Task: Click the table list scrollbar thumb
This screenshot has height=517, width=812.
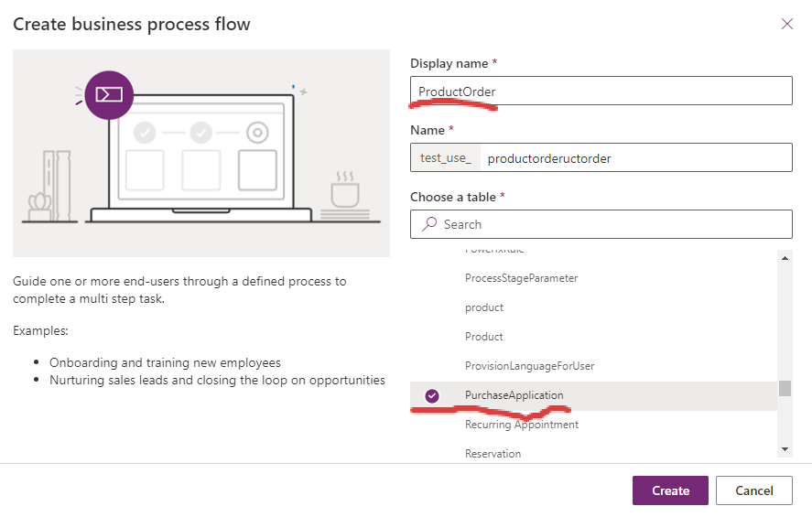Action: pos(785,388)
